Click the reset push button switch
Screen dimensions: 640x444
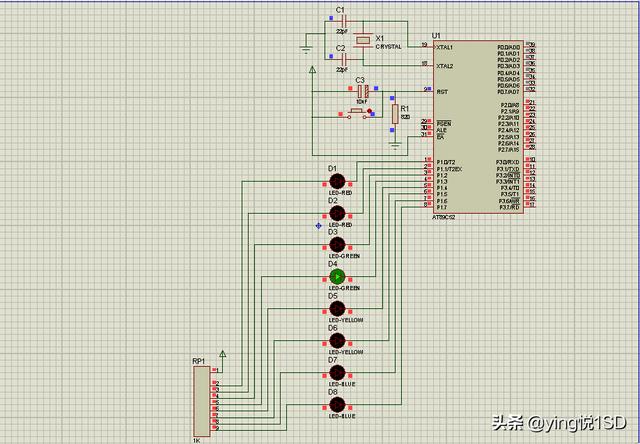[x=358, y=114]
